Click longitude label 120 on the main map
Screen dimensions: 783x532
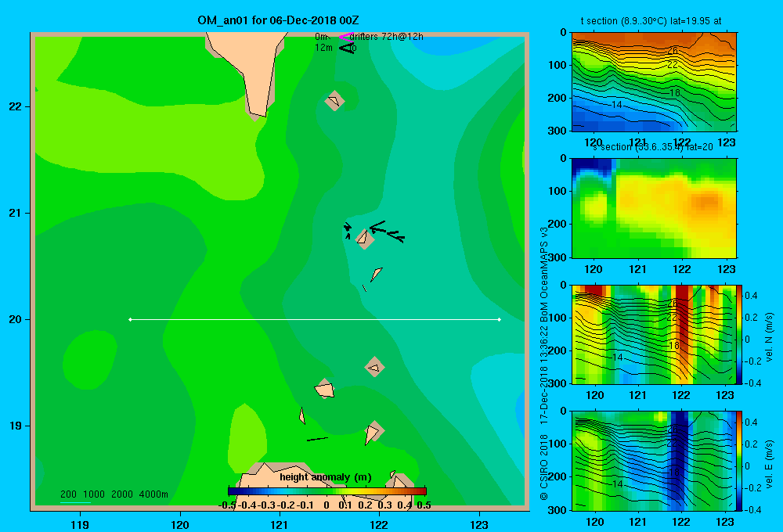coord(180,524)
